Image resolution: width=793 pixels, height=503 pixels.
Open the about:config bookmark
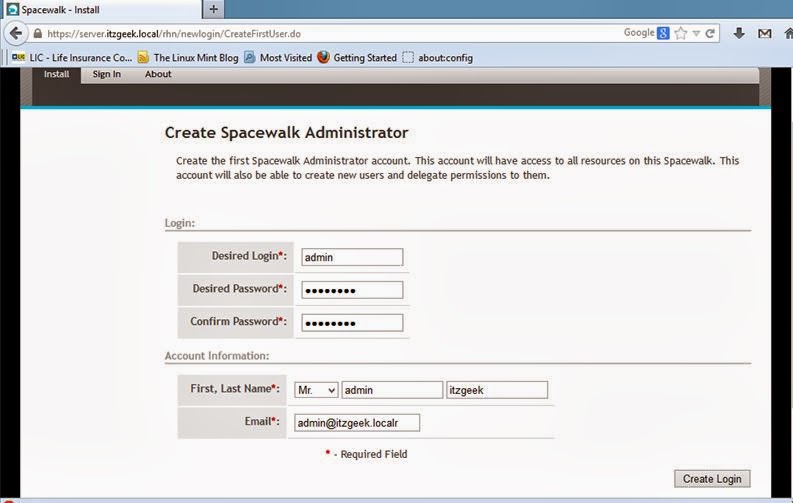pos(438,58)
